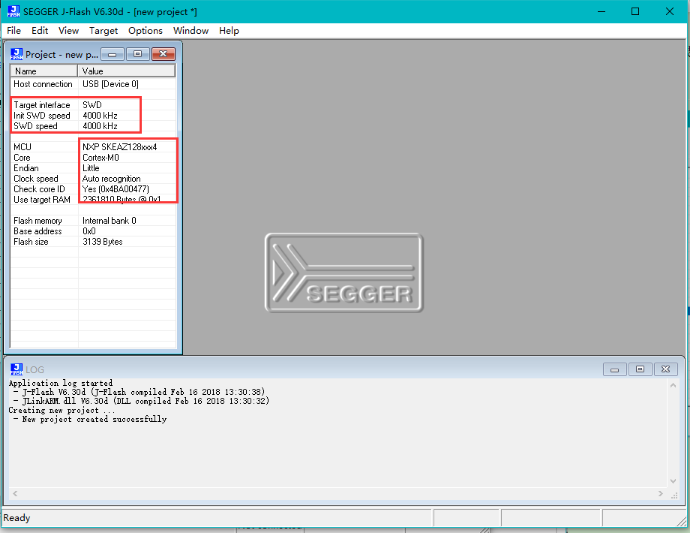Open the Edit menu

tap(39, 30)
